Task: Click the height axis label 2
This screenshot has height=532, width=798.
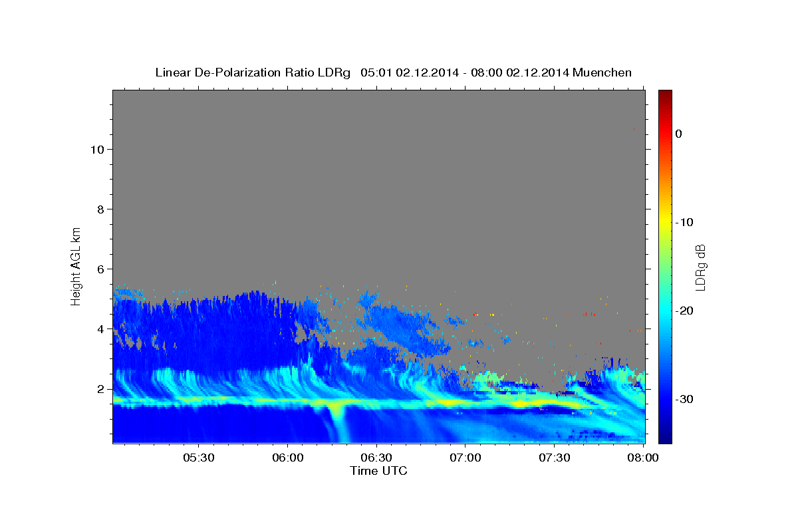Action: tap(100, 388)
